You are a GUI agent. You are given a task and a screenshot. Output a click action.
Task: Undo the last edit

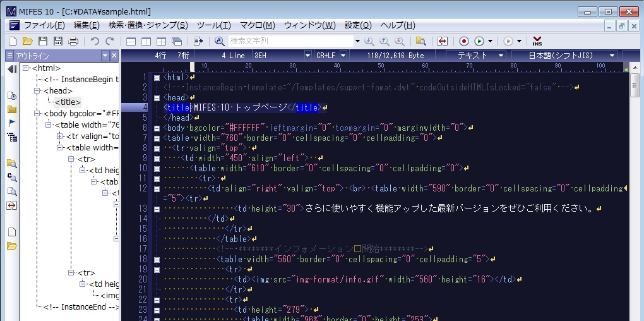coord(95,41)
